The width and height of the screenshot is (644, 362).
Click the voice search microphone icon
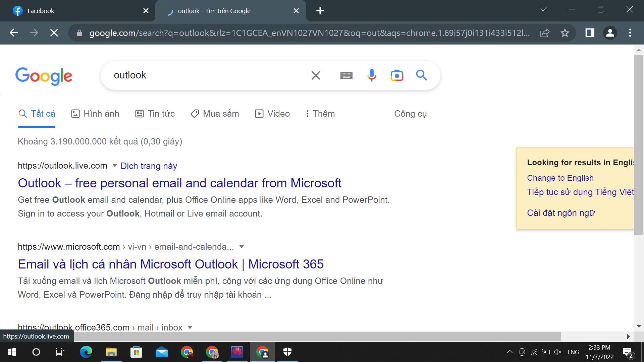coord(371,75)
